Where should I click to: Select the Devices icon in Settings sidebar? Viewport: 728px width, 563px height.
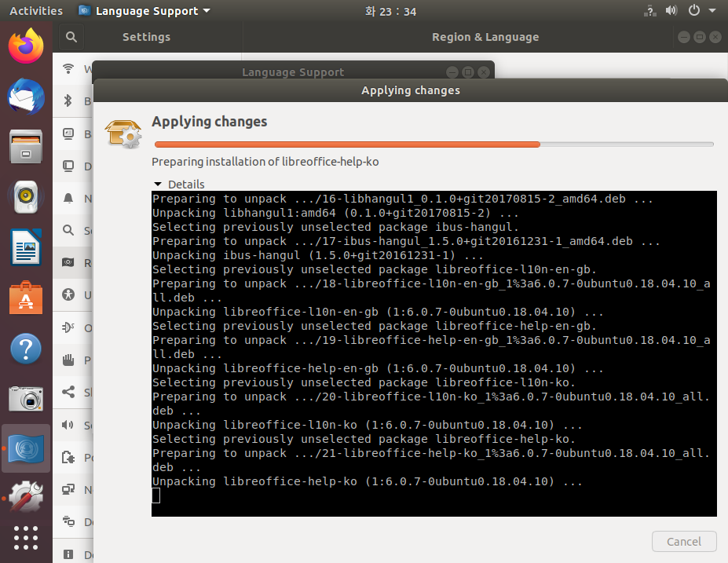pos(68,521)
